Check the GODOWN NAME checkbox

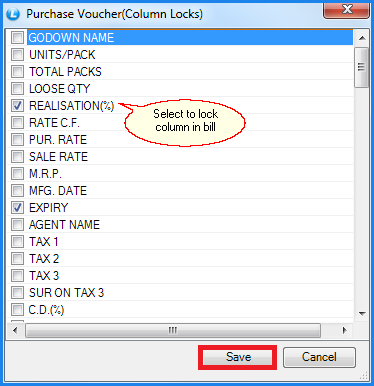pos(17,37)
